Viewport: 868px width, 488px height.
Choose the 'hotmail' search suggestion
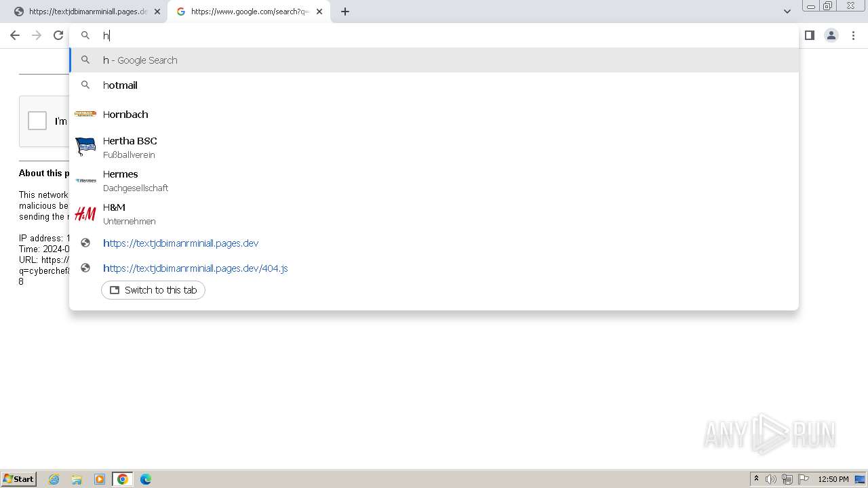pos(434,85)
